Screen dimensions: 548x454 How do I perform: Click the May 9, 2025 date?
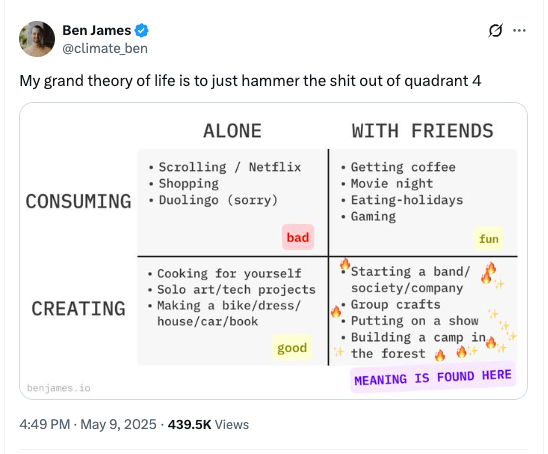118,424
